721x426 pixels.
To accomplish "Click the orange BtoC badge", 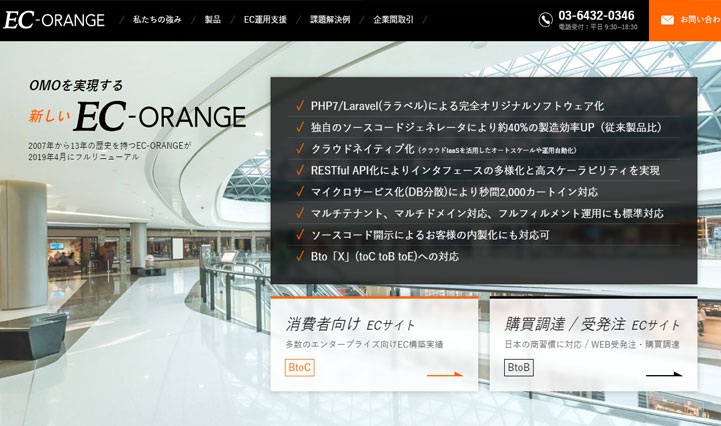I will pyautogui.click(x=300, y=368).
